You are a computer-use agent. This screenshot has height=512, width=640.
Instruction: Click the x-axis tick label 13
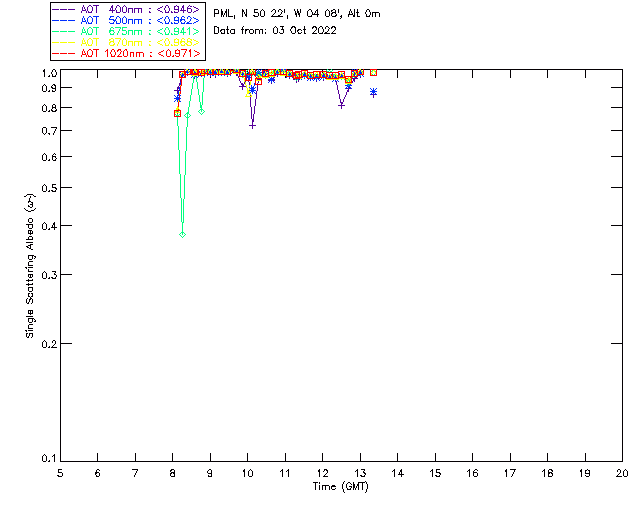pos(360,473)
